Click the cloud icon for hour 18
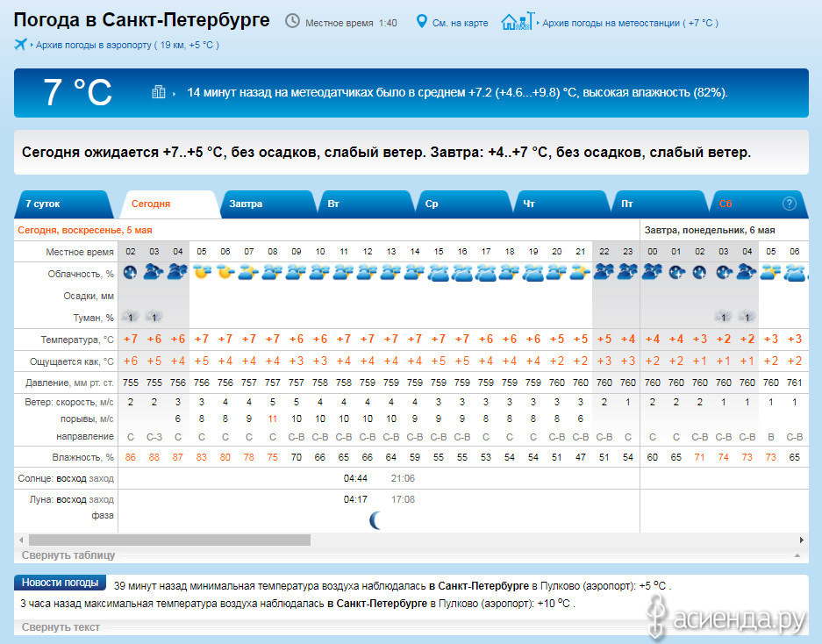This screenshot has width=822, height=644. 510,273
